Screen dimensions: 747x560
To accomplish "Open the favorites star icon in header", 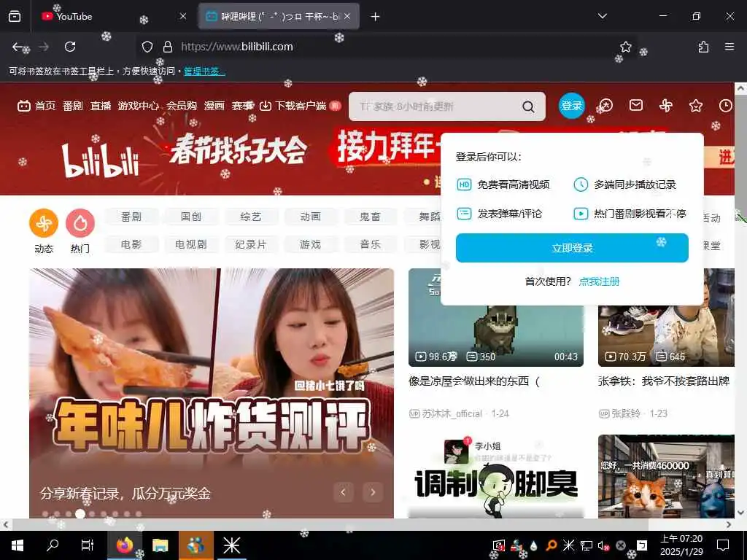I will (x=695, y=105).
